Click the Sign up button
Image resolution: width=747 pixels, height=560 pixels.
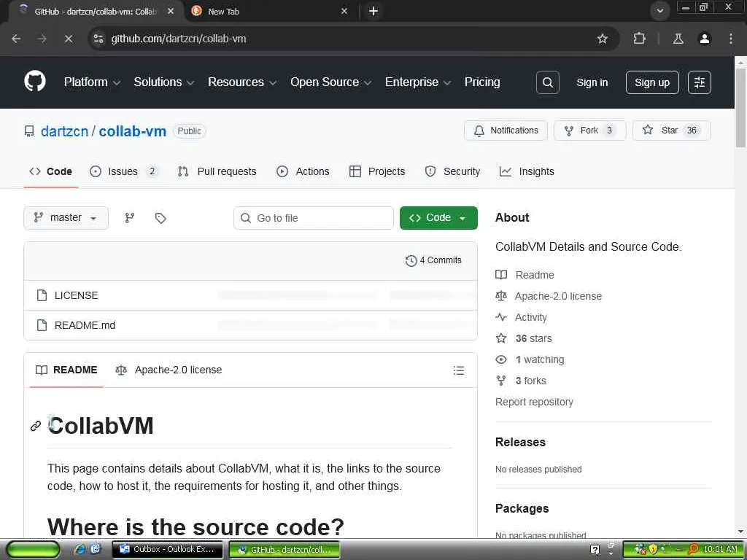[652, 82]
